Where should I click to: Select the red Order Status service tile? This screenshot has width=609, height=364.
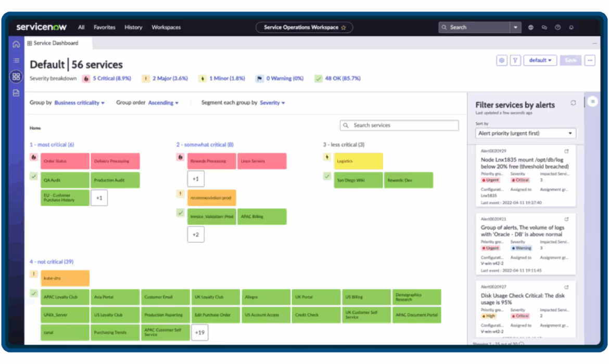tap(65, 161)
